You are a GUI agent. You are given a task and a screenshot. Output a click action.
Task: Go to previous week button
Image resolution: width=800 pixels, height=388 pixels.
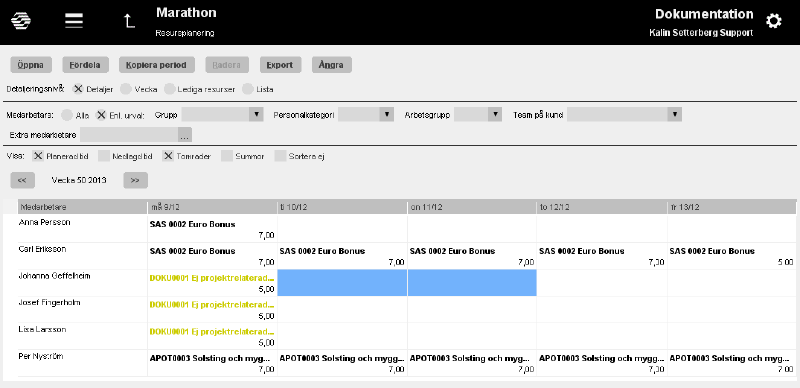[22, 180]
